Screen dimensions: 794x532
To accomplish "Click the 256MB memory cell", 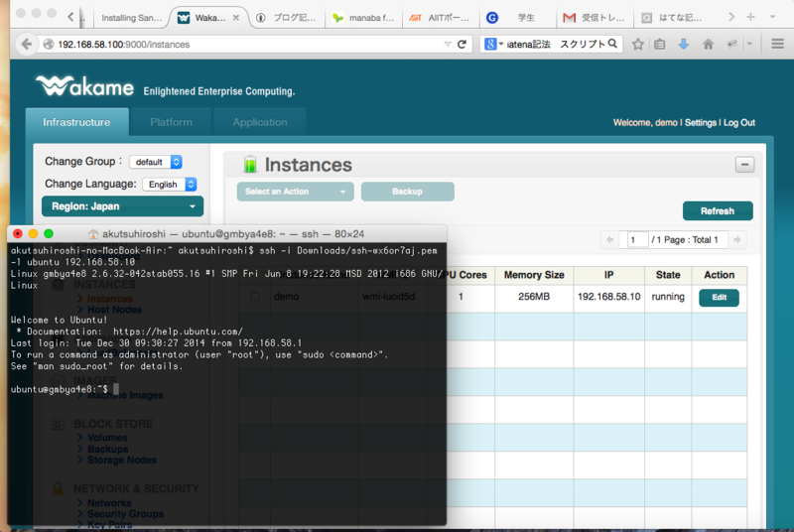I will pyautogui.click(x=534, y=297).
